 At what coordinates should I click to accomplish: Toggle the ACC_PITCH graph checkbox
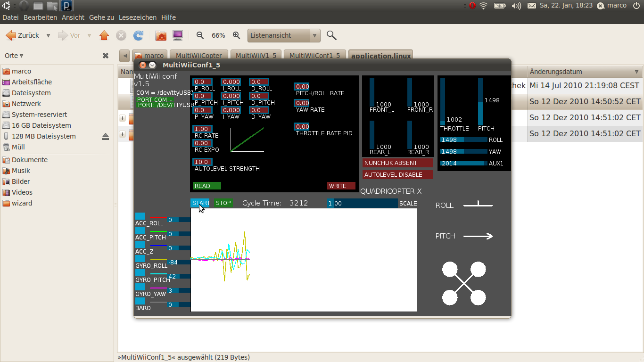tap(140, 230)
